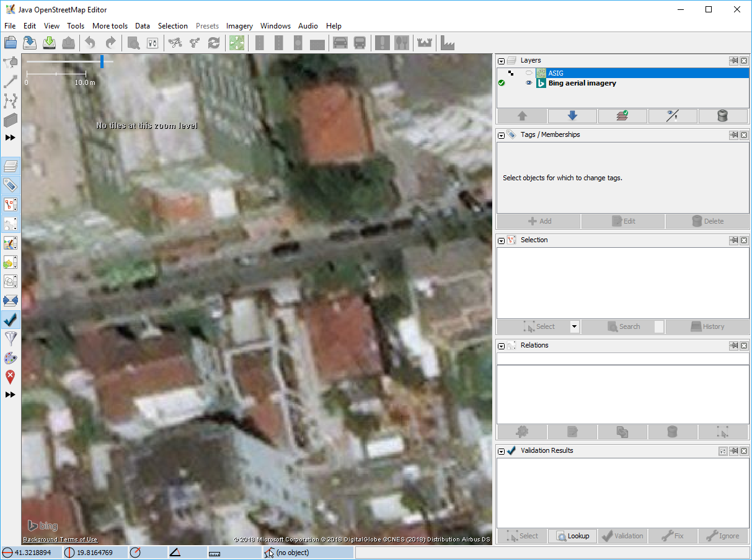Click the Open file toolbar icon
Image resolution: width=752 pixels, height=560 pixels.
point(11,43)
